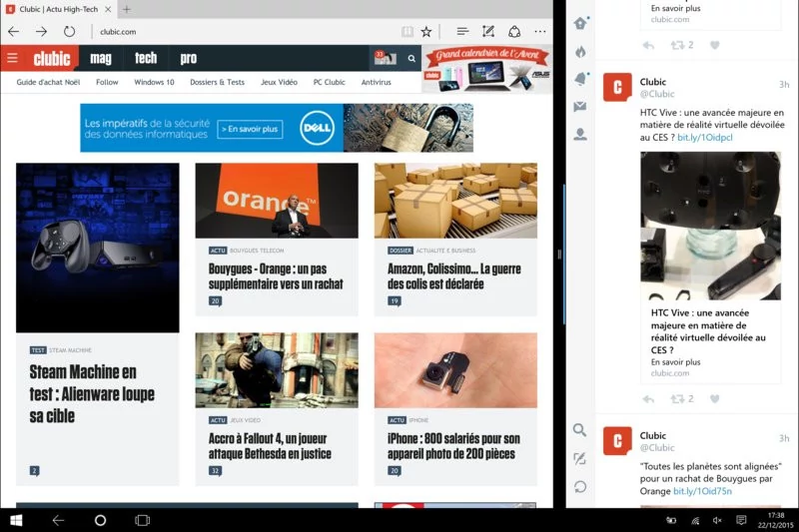The image size is (799, 532).
Task: Open the Windows 10 menu item
Action: (x=154, y=82)
